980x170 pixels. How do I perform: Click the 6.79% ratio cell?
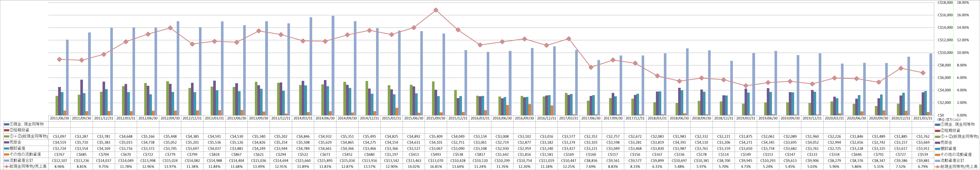pyautogui.click(x=923, y=167)
